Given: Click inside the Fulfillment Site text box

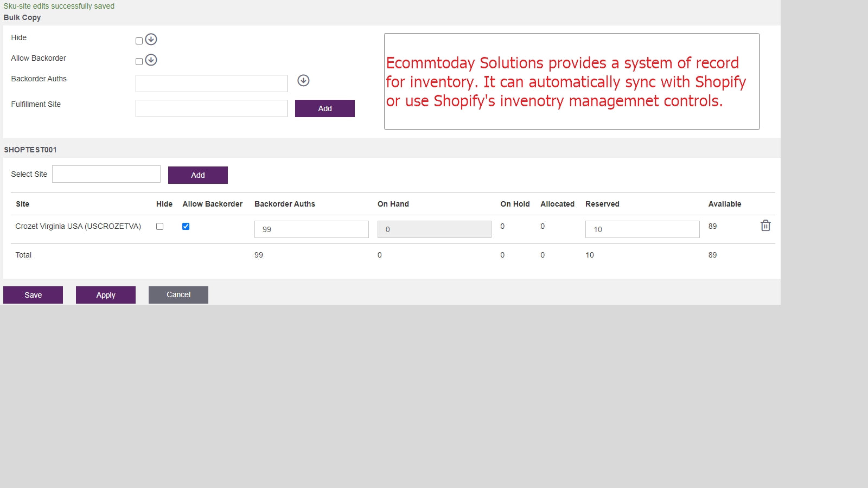Looking at the screenshot, I should [211, 108].
